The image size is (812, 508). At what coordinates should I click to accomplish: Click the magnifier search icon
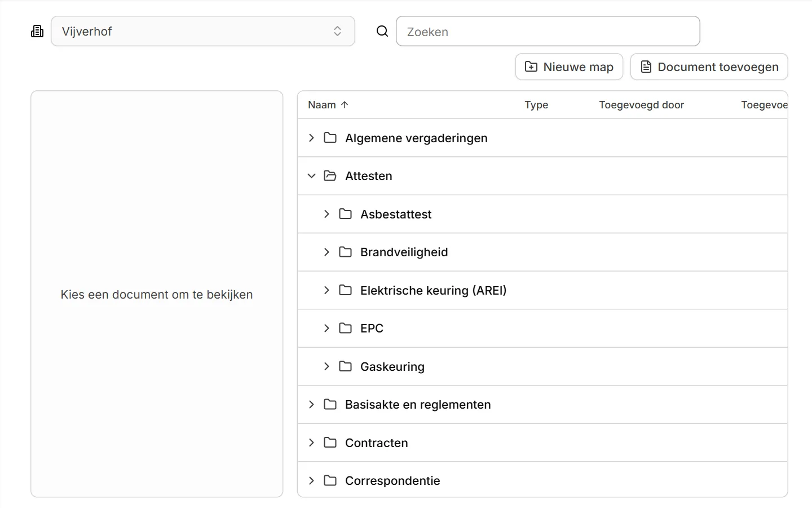pos(382,31)
